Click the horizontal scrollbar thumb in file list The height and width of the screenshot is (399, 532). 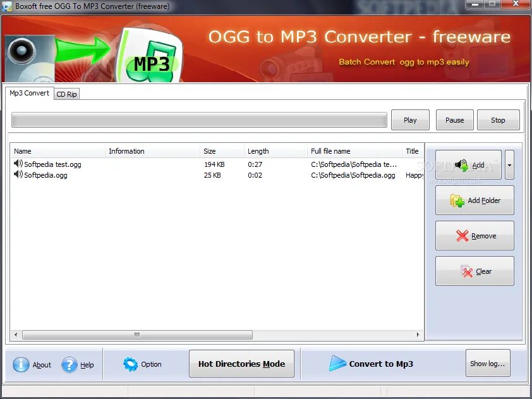pyautogui.click(x=137, y=335)
